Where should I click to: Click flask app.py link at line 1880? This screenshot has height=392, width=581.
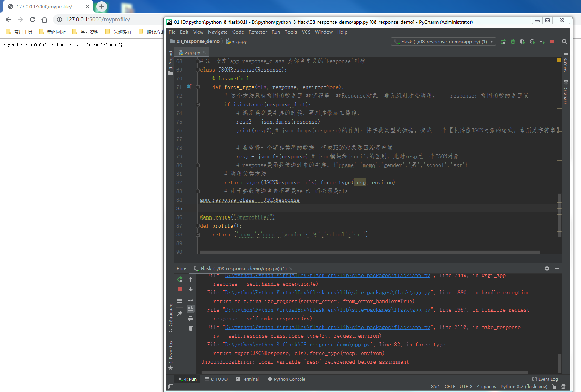(x=327, y=292)
